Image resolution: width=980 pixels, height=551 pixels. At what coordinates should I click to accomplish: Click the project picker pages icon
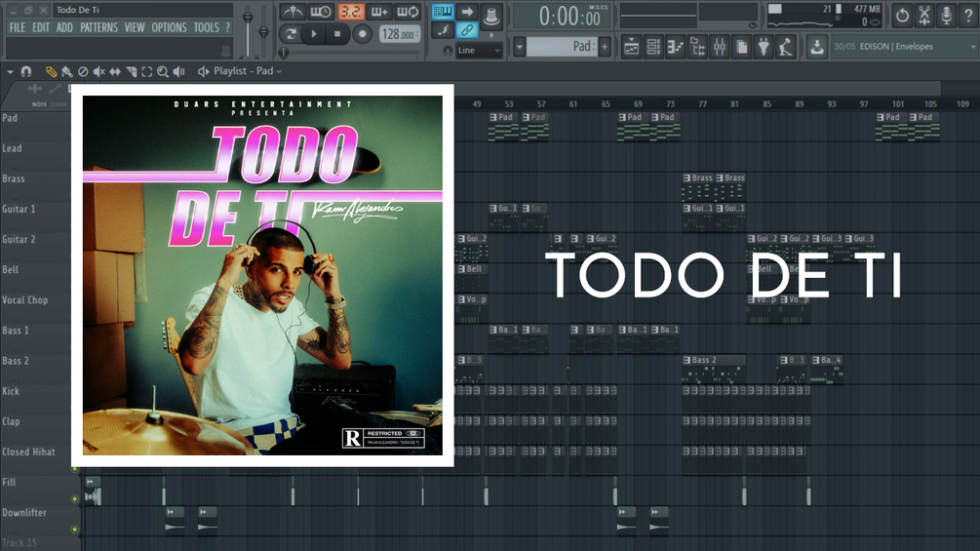742,47
